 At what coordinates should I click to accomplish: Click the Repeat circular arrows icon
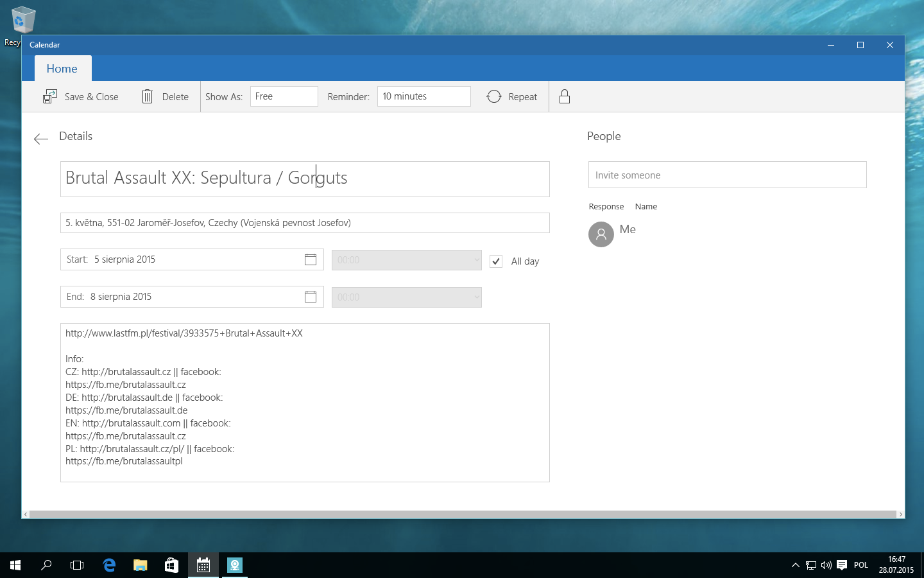pos(494,96)
